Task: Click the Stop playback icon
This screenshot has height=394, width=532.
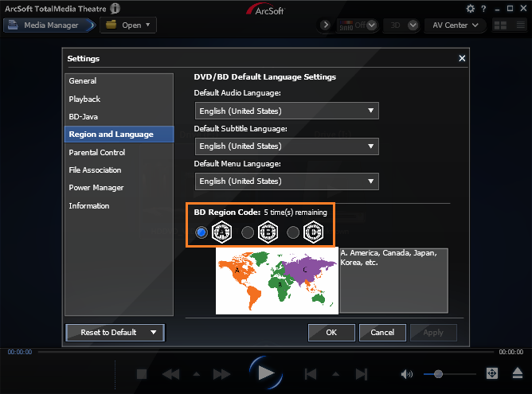Action: [142, 373]
